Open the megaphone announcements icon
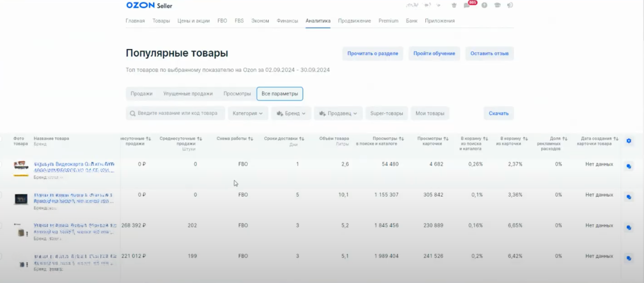The height and width of the screenshot is (283, 644). pos(510,5)
